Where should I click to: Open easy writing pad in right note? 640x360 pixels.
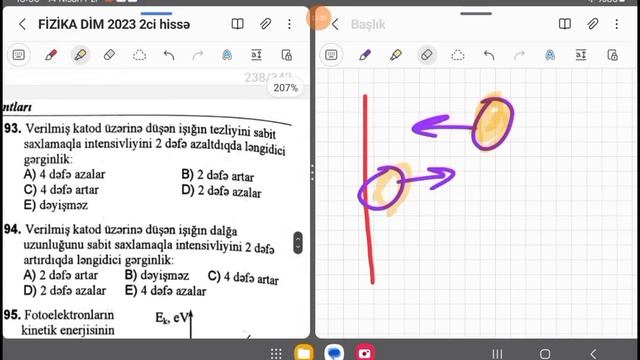point(581,55)
